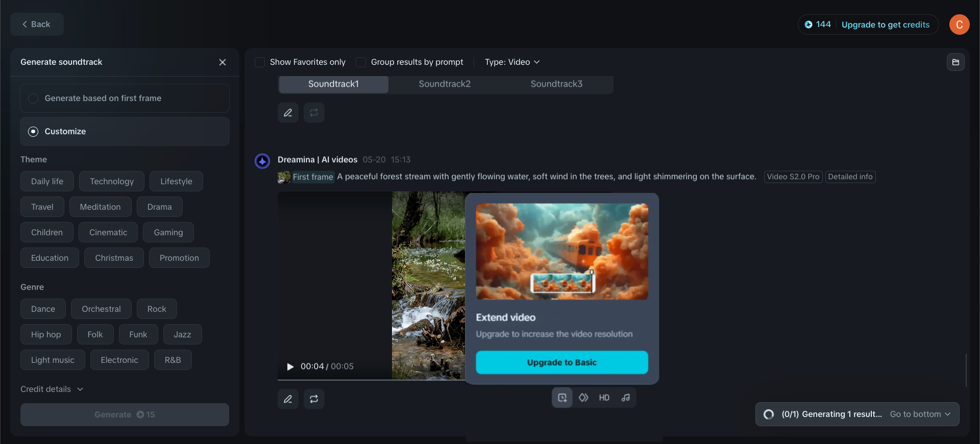Select the Drama theme
The width and height of the screenshot is (980, 444).
(159, 207)
